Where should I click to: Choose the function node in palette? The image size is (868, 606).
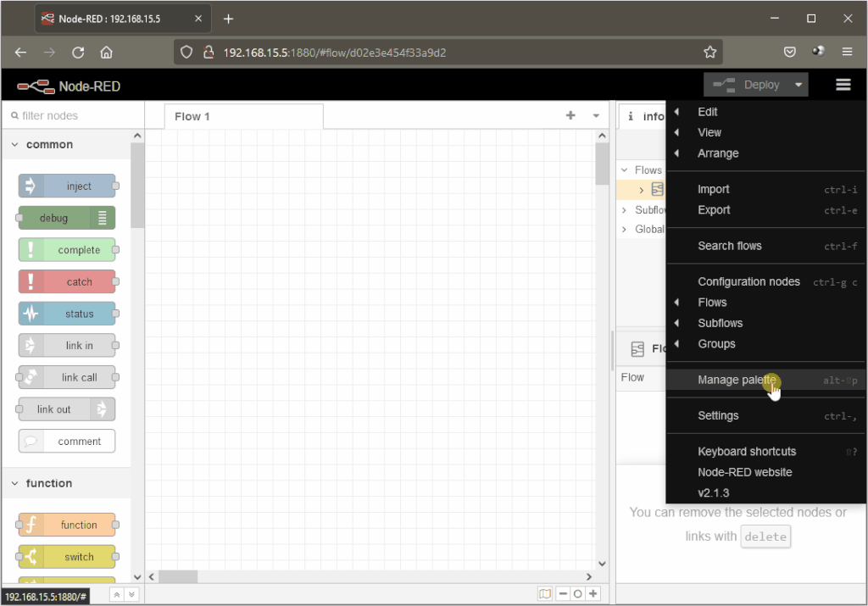click(x=67, y=525)
